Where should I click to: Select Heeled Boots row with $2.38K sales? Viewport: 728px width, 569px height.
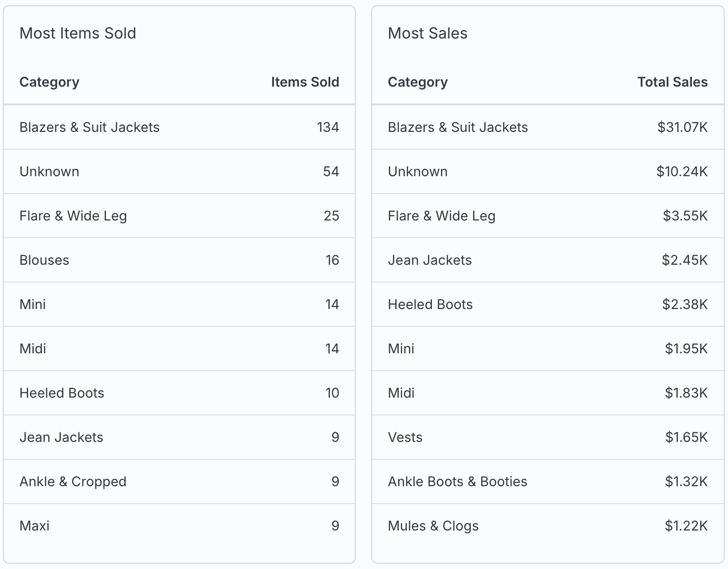pos(547,304)
